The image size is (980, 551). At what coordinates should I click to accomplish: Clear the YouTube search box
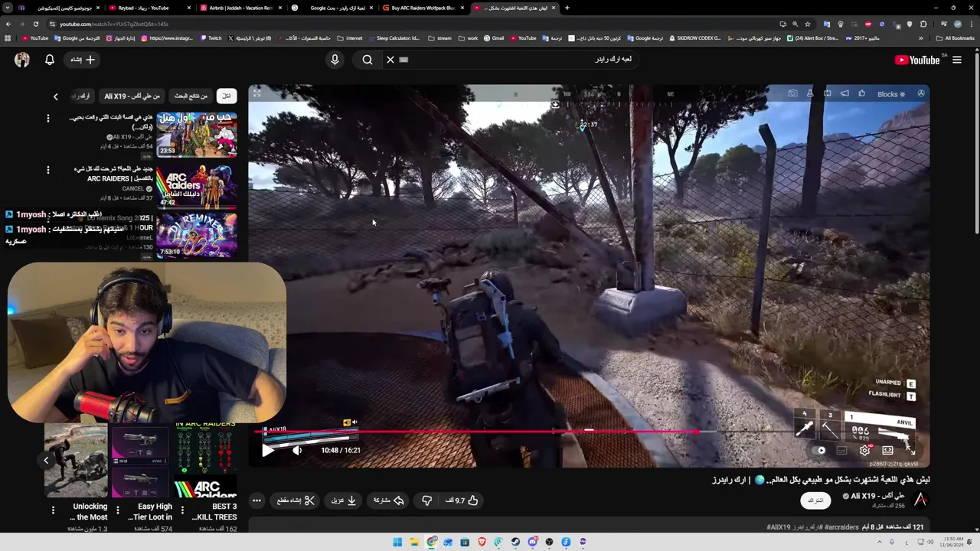click(x=390, y=60)
